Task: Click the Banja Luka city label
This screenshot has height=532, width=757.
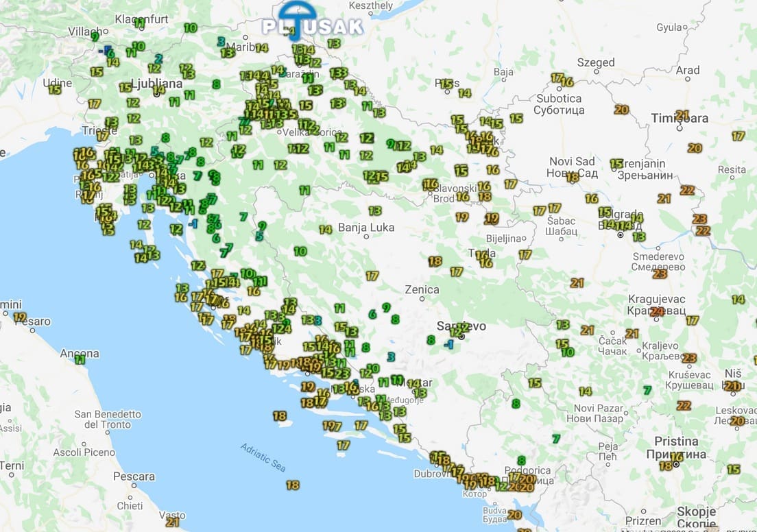Action: coord(365,228)
